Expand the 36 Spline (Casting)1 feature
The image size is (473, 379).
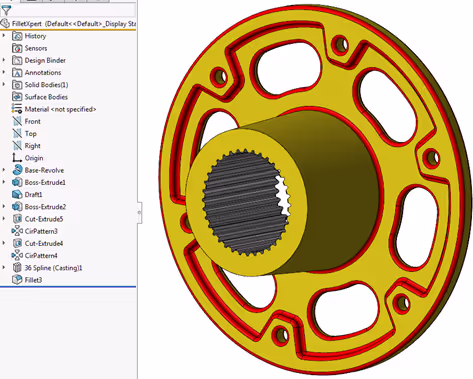point(4,267)
